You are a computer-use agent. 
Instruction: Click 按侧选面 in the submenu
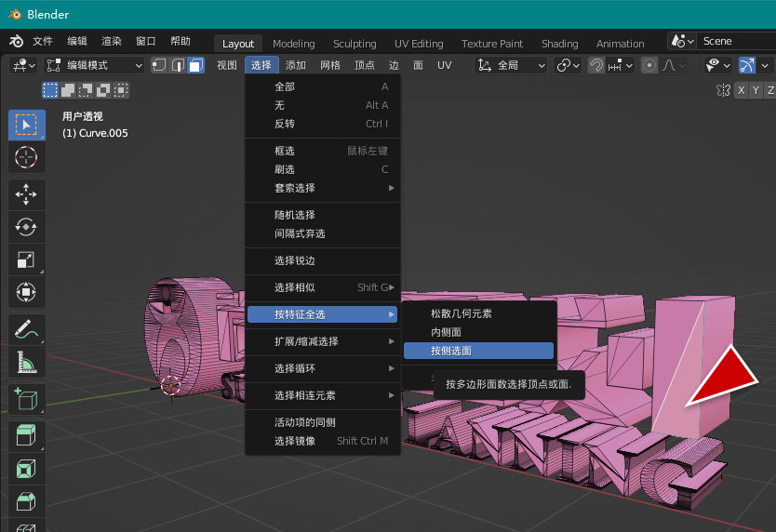click(x=478, y=351)
